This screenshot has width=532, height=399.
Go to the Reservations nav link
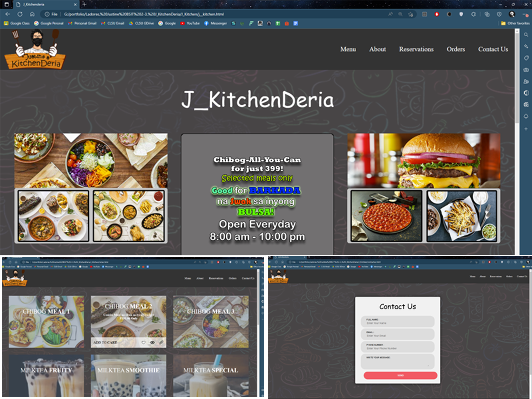[x=416, y=49]
